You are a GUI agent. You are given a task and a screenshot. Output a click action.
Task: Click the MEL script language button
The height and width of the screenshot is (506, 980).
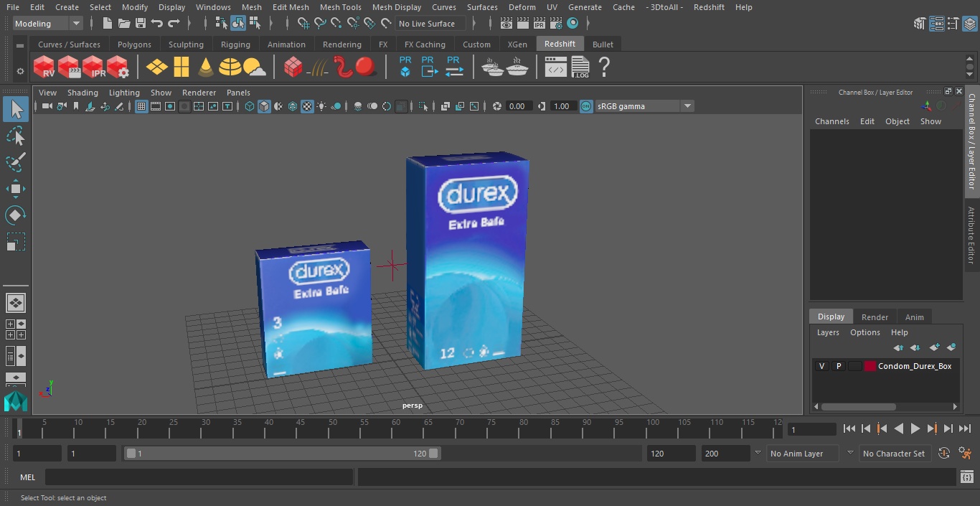[x=27, y=477]
